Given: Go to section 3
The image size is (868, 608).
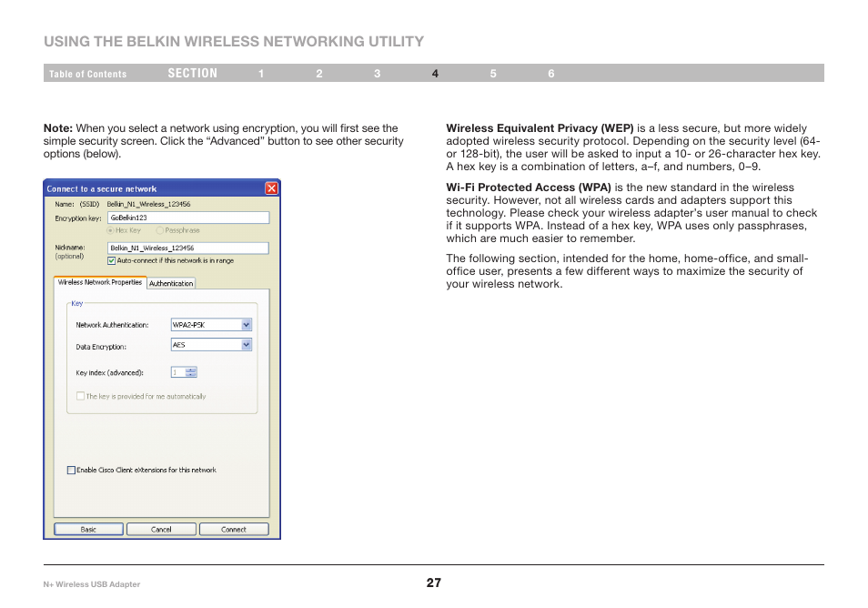Looking at the screenshot, I should pos(377,74).
